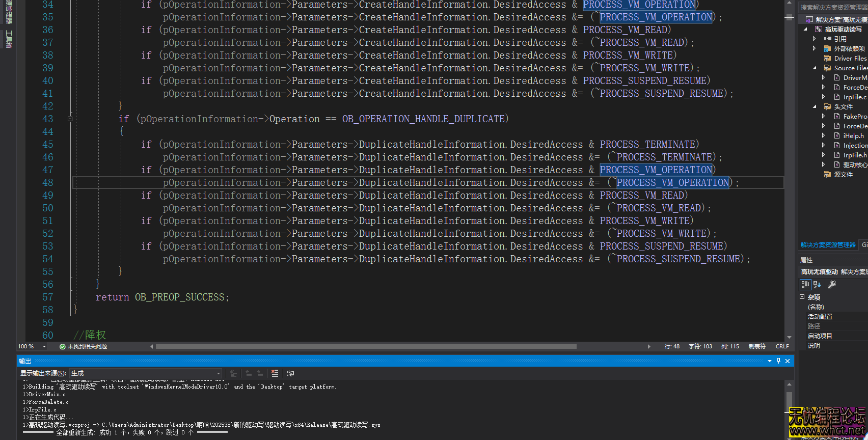This screenshot has width=868, height=440.
Task: Expand the 外部依赖项 node
Action: [814, 48]
